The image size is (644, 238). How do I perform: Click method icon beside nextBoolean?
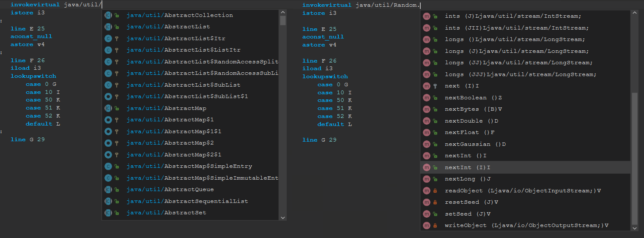pos(427,98)
